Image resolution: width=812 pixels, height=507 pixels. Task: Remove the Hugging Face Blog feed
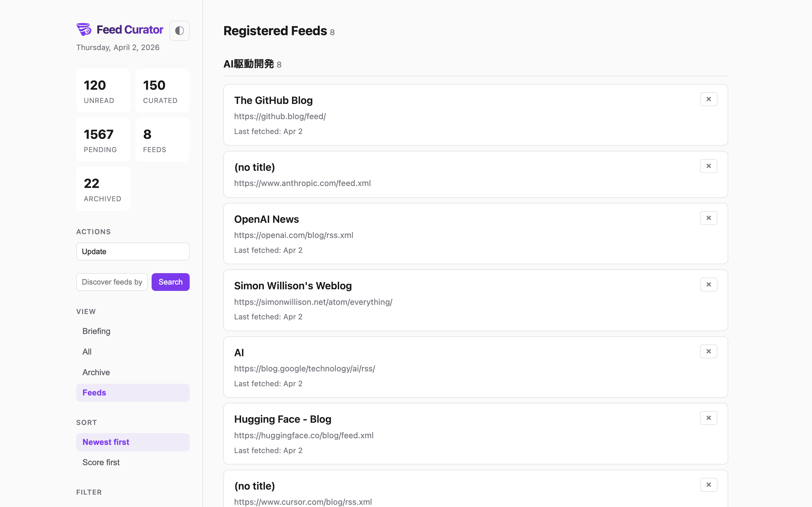[708, 417]
